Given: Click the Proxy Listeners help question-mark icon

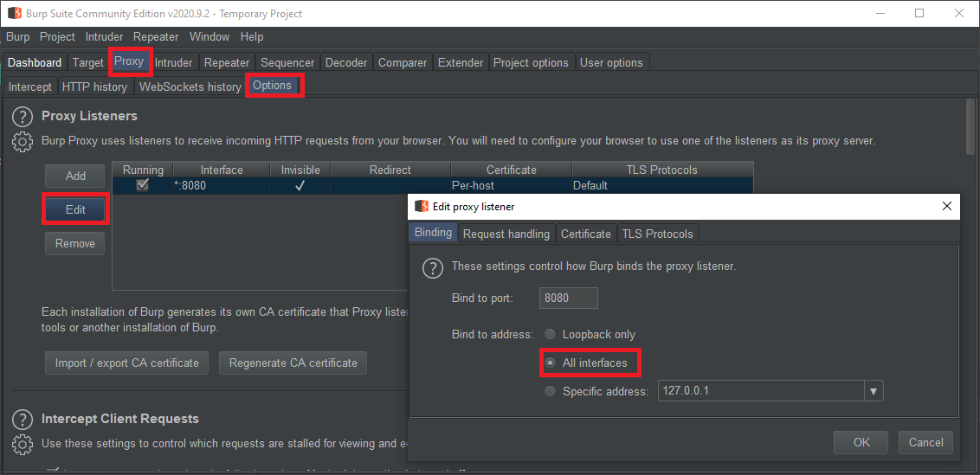Looking at the screenshot, I should 22,117.
